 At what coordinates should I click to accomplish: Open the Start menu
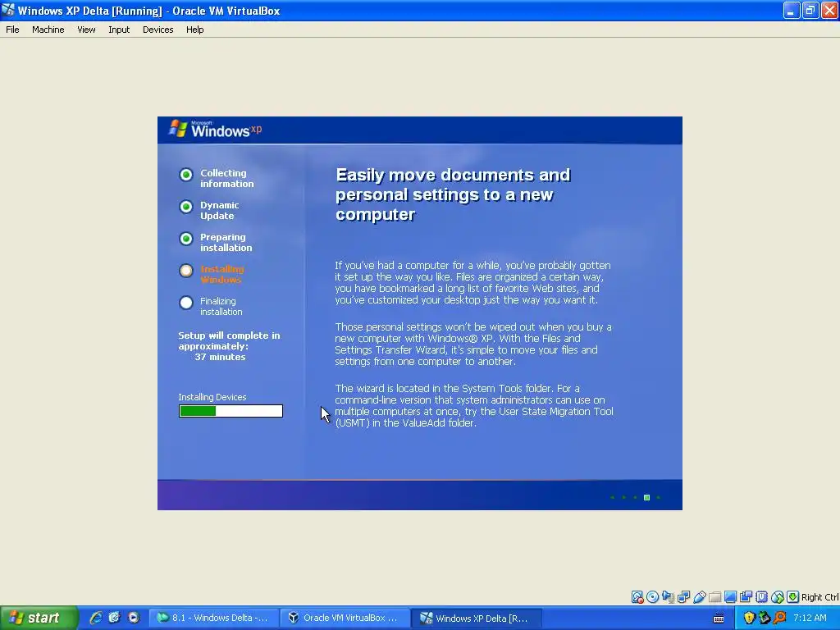click(39, 618)
